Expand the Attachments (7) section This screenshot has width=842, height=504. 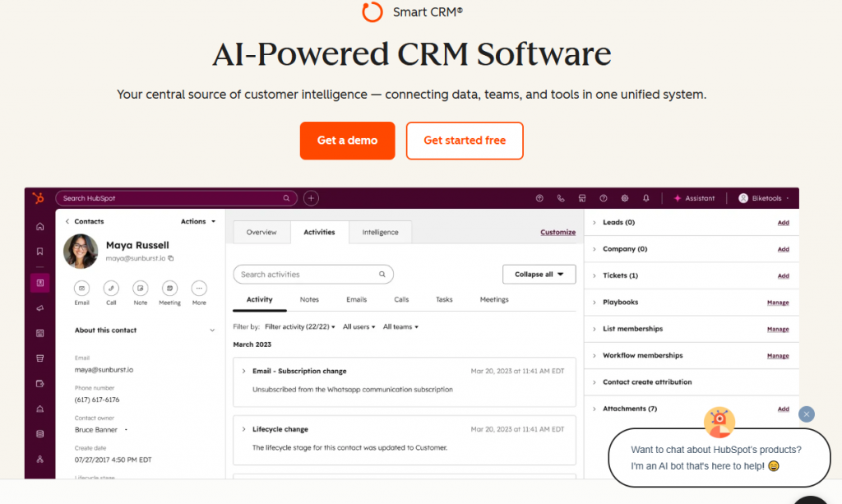594,409
